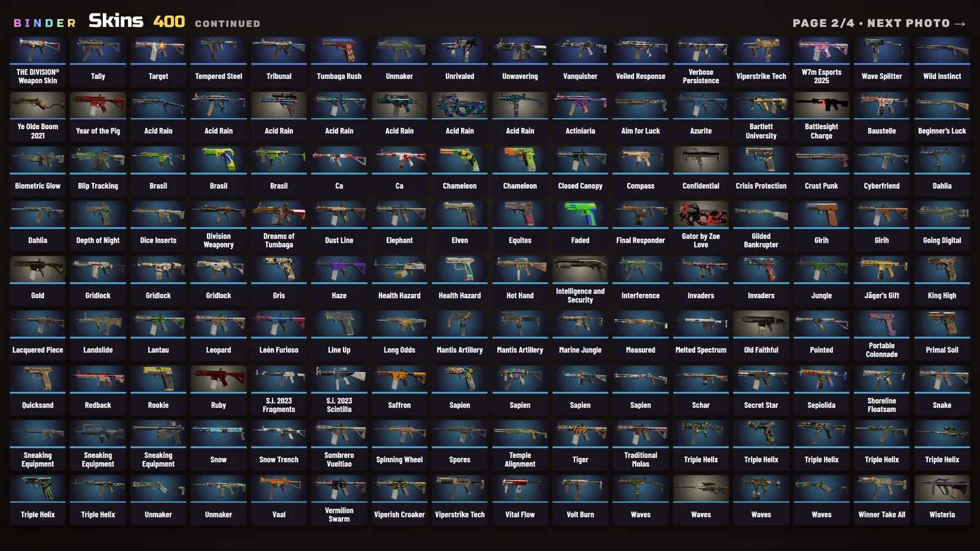Image resolution: width=980 pixels, height=551 pixels.
Task: Open the Confidential skin image
Action: click(x=701, y=160)
